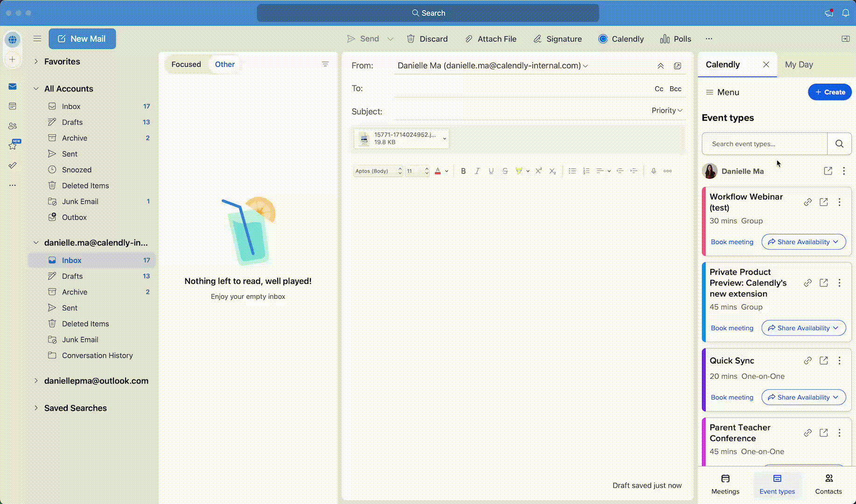
Task: Click the Mail icon in left sidebar
Action: (13, 86)
